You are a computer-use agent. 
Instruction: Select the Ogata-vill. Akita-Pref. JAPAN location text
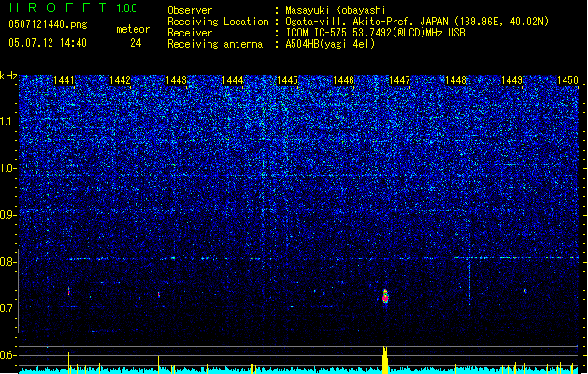tap(417, 22)
